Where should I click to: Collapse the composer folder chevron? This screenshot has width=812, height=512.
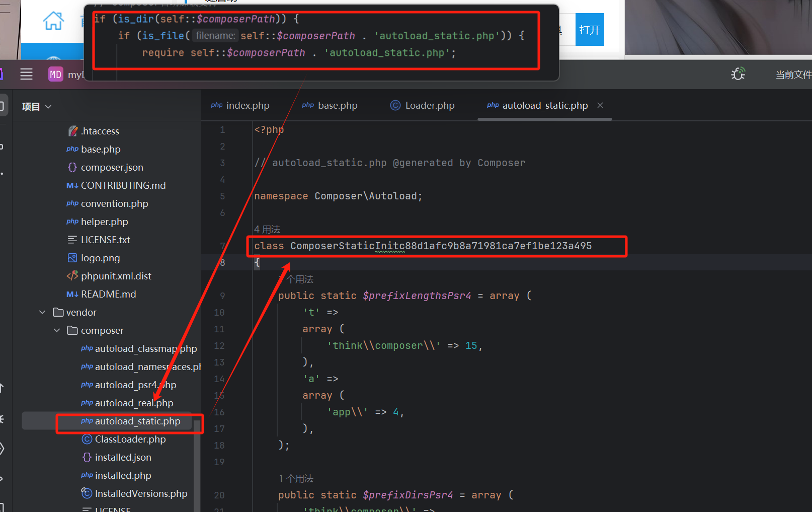pos(57,331)
